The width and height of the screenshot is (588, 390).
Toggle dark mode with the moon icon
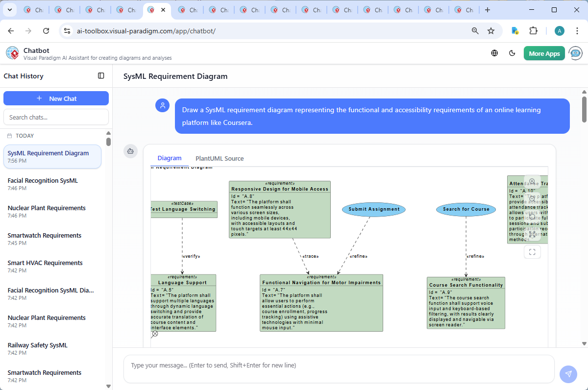(x=512, y=53)
